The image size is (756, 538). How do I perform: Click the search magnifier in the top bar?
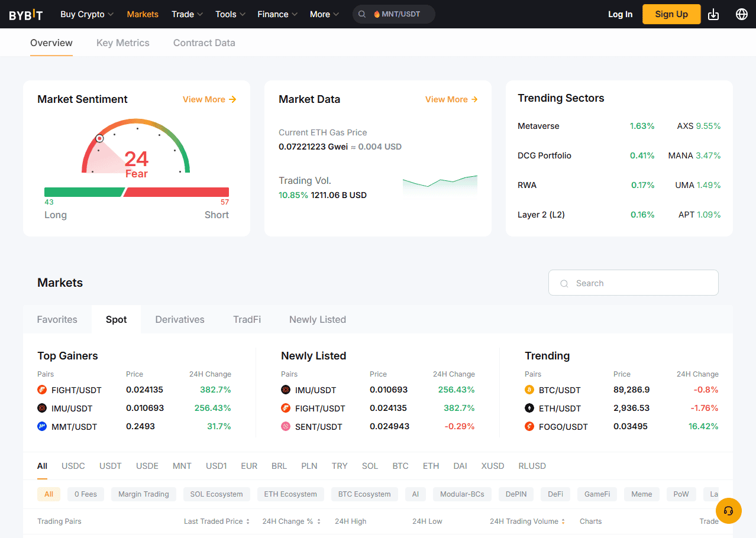361,14
